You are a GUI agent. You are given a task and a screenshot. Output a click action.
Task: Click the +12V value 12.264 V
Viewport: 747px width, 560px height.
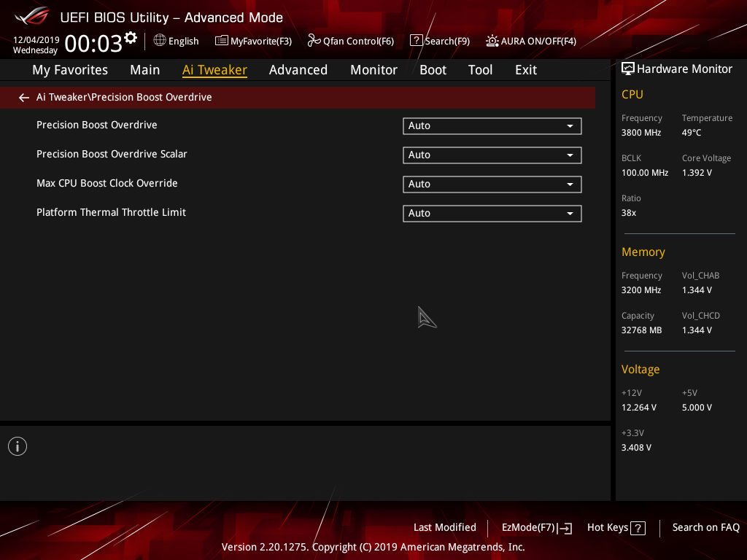639,408
